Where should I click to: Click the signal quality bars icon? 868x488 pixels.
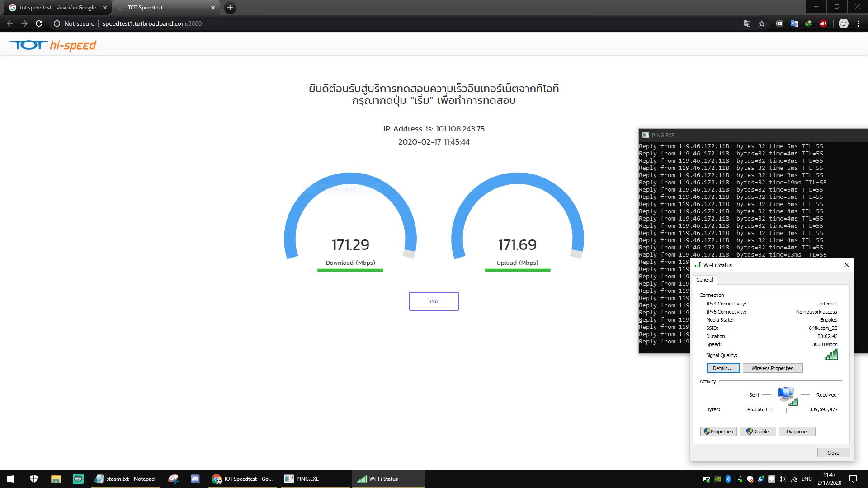(x=831, y=355)
